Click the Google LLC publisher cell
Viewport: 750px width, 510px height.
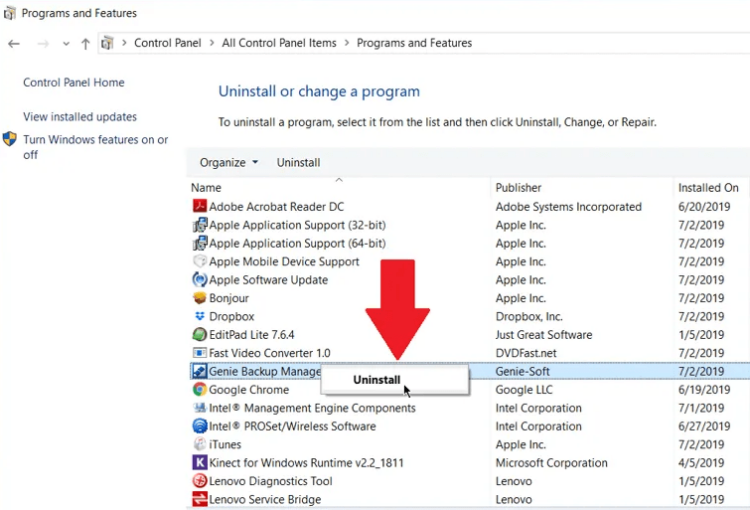tap(524, 389)
